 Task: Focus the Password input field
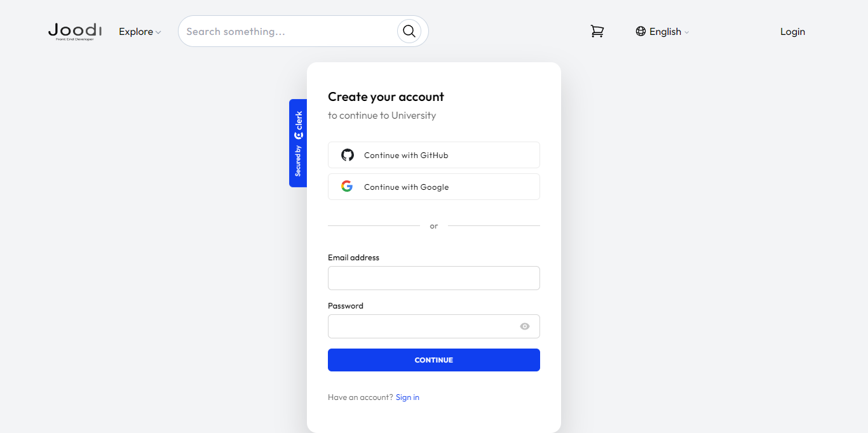[434, 326]
